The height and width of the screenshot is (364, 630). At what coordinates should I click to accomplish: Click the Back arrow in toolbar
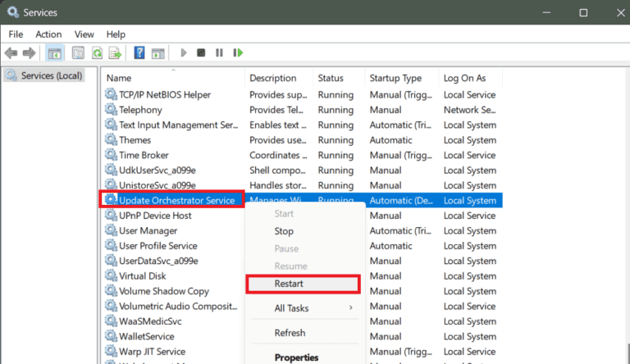point(11,53)
